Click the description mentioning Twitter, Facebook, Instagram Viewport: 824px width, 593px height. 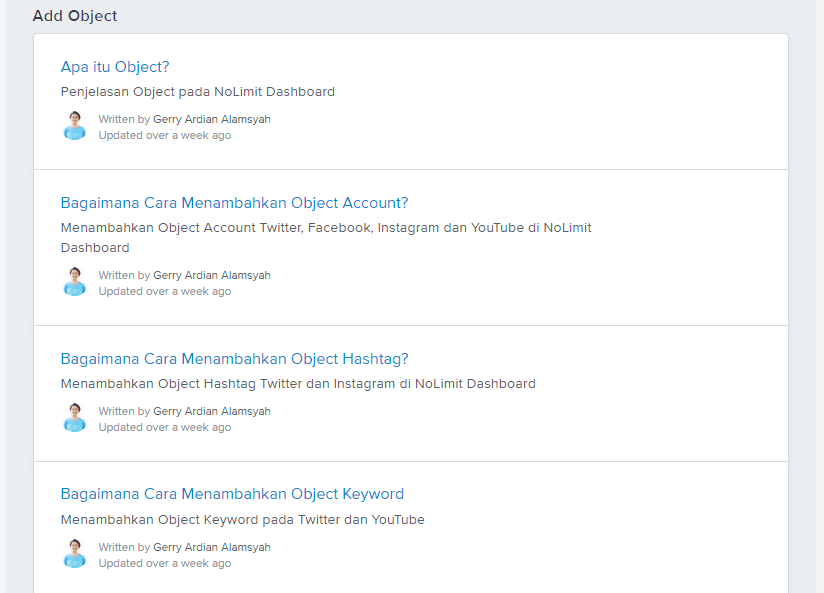[325, 228]
